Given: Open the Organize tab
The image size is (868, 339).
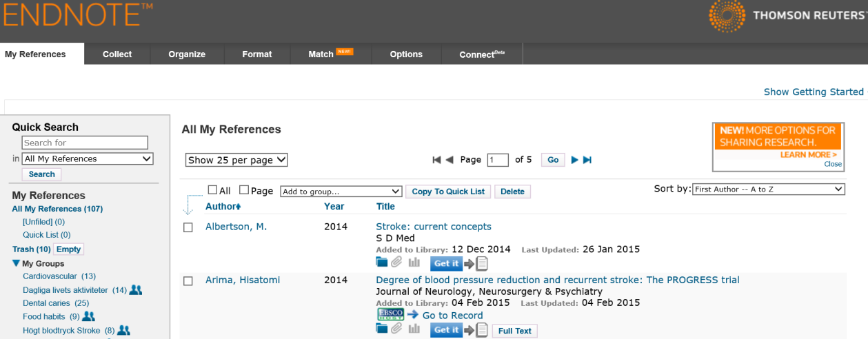Looking at the screenshot, I should (187, 54).
